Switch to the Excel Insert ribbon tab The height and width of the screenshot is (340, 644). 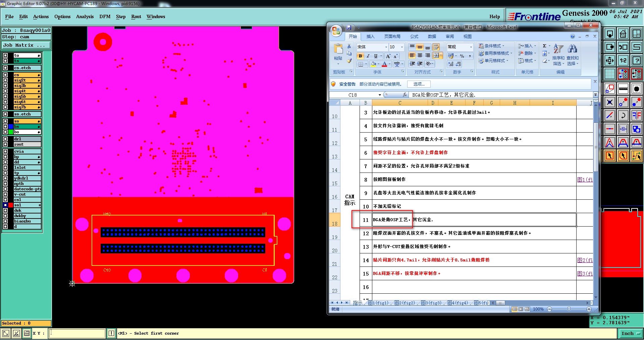(370, 36)
